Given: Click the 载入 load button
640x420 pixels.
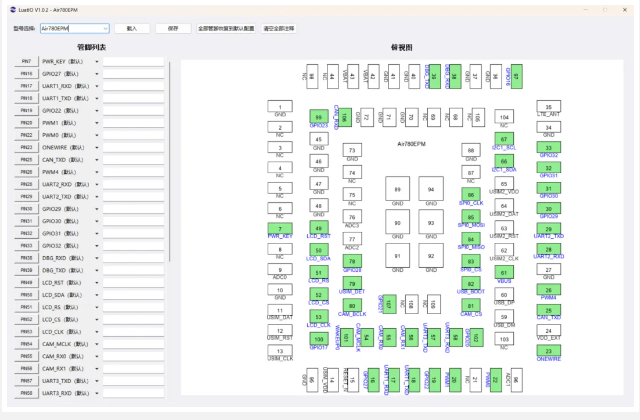Looking at the screenshot, I should [132, 28].
